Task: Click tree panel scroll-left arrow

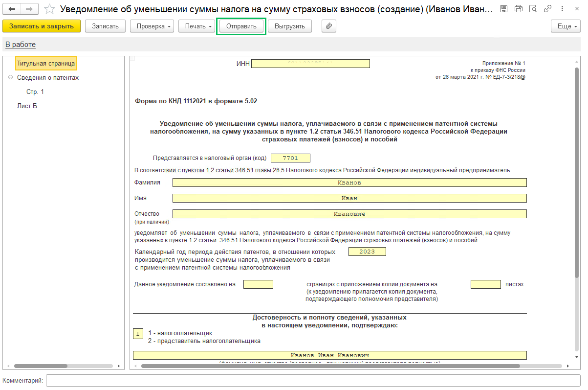Action: [8, 366]
